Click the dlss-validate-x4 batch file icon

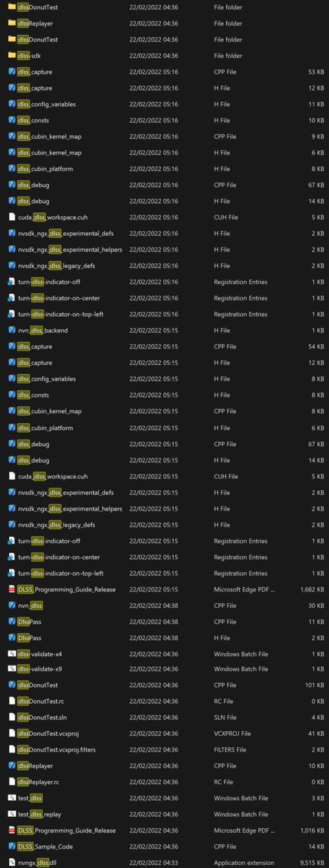(12, 654)
